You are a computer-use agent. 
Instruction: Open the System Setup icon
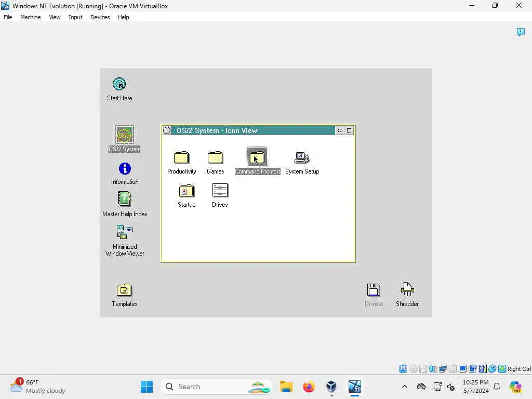tap(302, 158)
